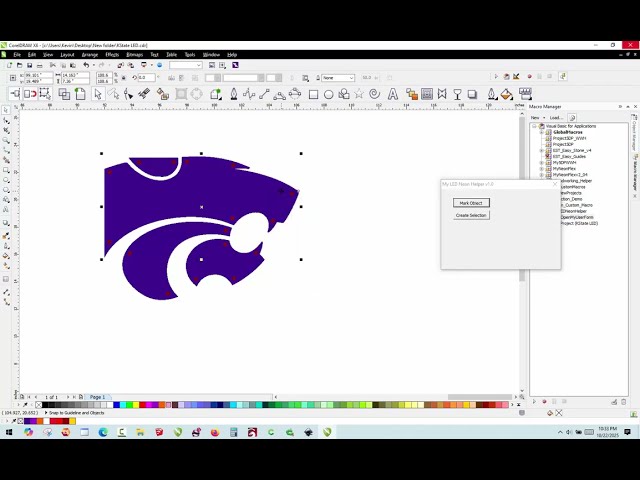The image size is (640, 480).
Task: Click the Cut scissors icon
Action: pyautogui.click(x=53, y=65)
